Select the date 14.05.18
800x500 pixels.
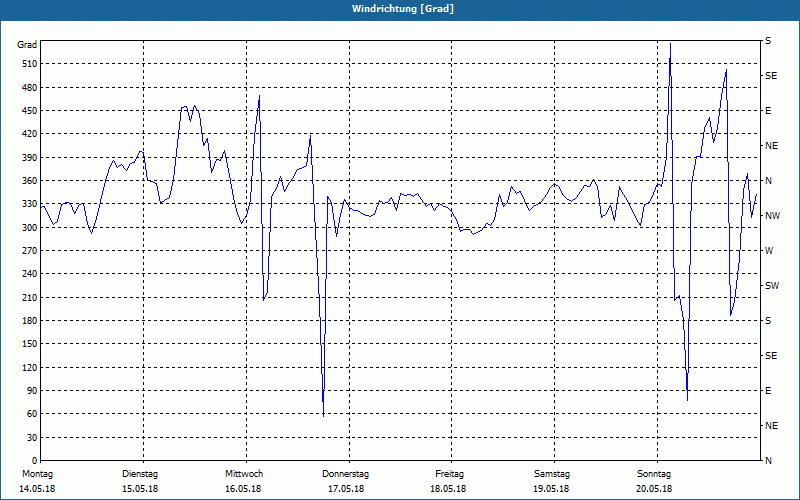tap(37, 489)
